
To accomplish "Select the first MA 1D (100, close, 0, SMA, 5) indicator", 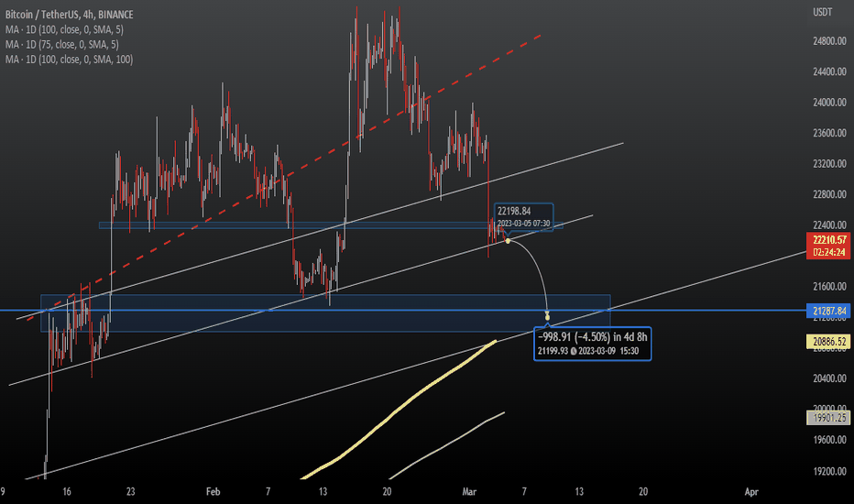I will click(x=64, y=29).
